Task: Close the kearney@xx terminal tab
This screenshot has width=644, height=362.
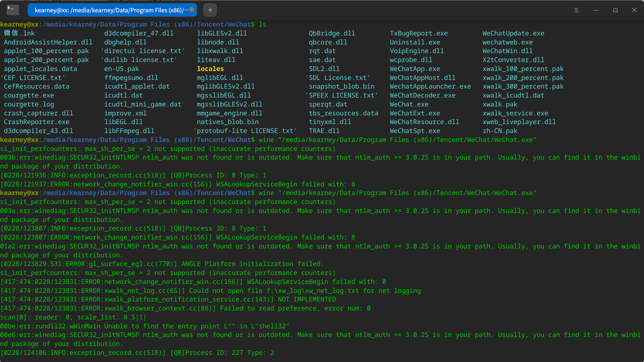Action: [x=192, y=10]
